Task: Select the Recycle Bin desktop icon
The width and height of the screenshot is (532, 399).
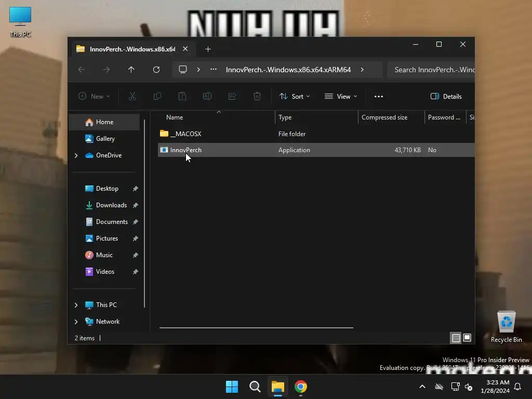Action: point(506,327)
